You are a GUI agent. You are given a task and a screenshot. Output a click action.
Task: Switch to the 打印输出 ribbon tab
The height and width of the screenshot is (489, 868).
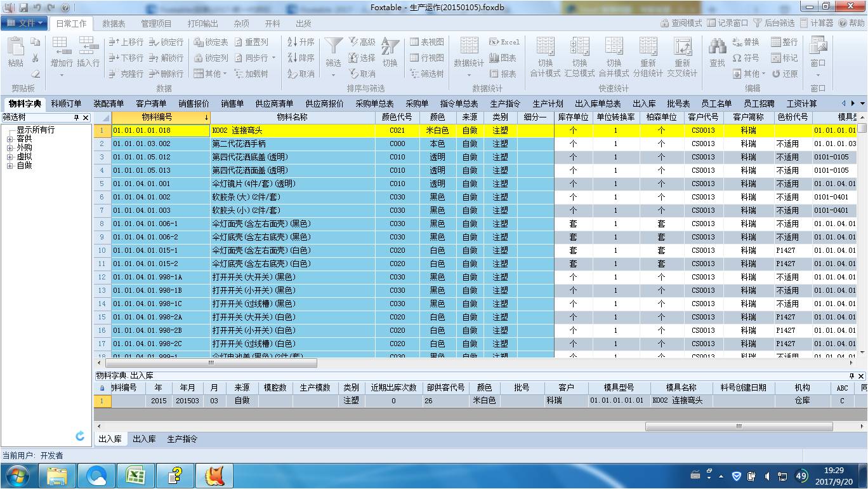pyautogui.click(x=202, y=23)
